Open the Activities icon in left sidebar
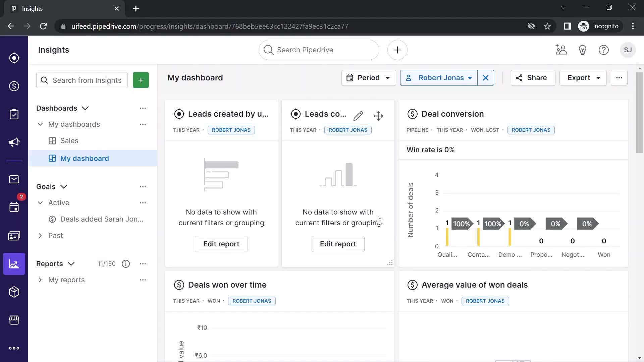The image size is (644, 362). (14, 207)
